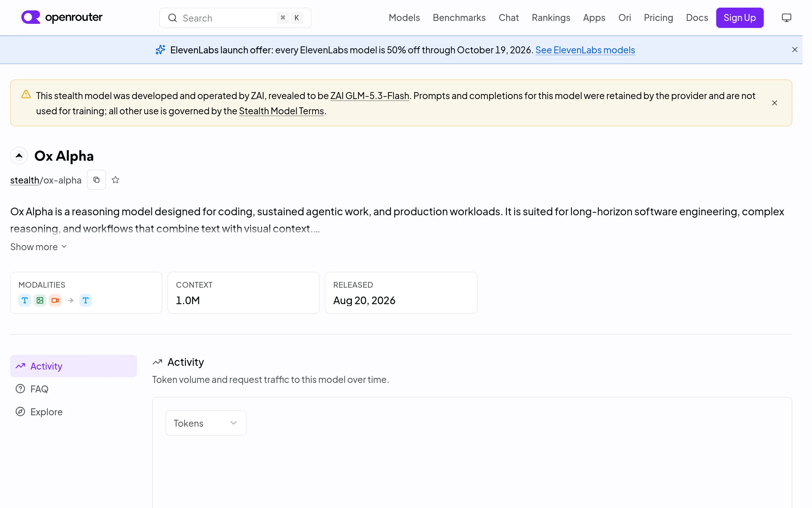Viewport: 812px width, 508px height.
Task: Open Chat in the top navigation
Action: click(x=509, y=18)
